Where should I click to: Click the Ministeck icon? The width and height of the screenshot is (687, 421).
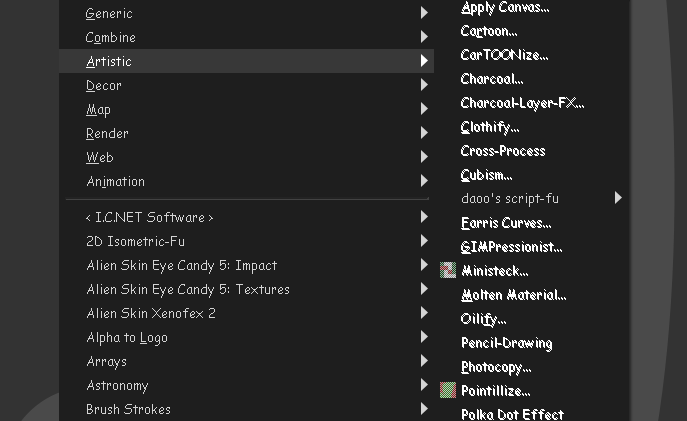[x=448, y=270]
